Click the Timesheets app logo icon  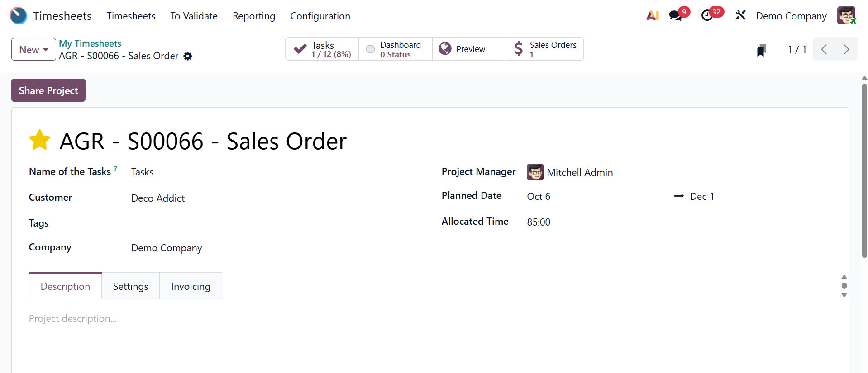coord(18,16)
